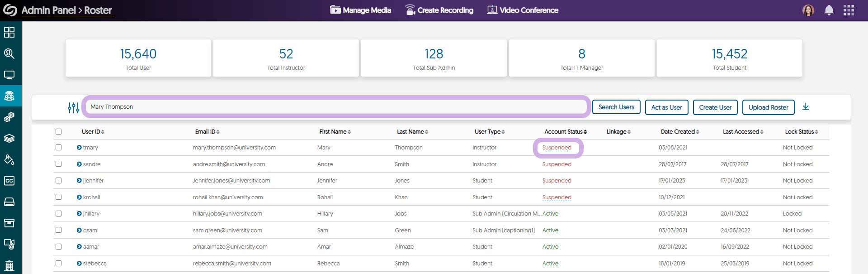868x274 pixels.
Task: Click the download roster arrow icon
Action: click(x=806, y=107)
